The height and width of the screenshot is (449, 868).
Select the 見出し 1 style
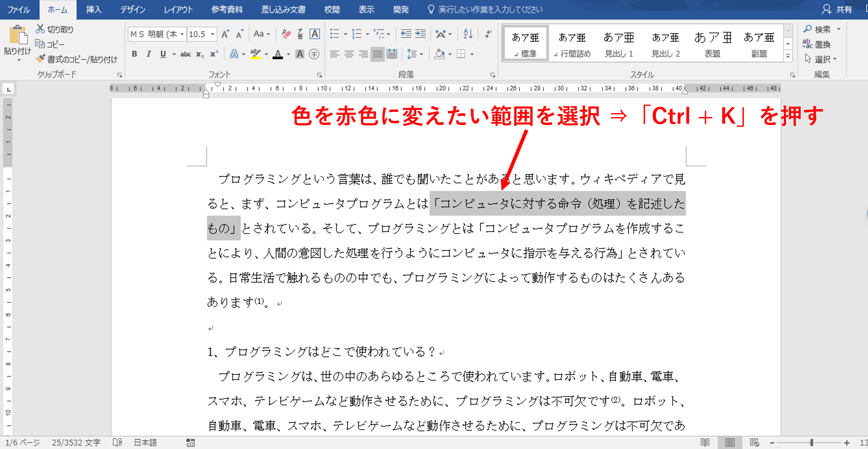(619, 44)
